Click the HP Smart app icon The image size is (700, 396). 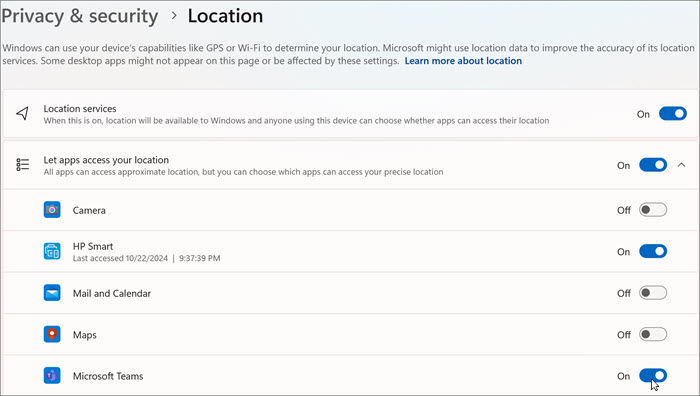coord(52,251)
